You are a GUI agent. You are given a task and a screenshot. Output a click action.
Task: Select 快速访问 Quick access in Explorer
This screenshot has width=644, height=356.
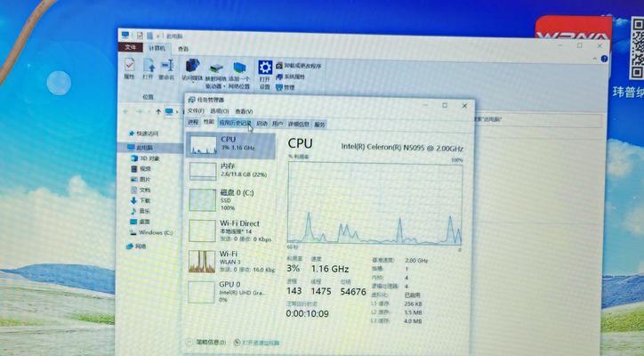143,133
